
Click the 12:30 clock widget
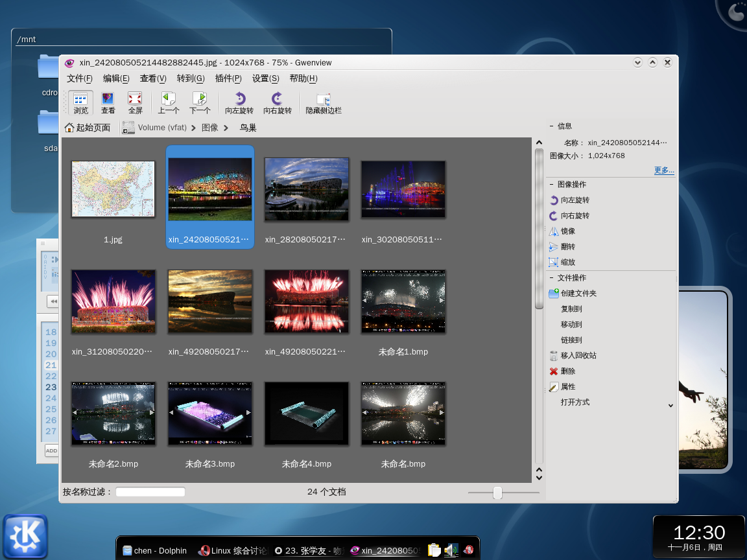click(699, 537)
